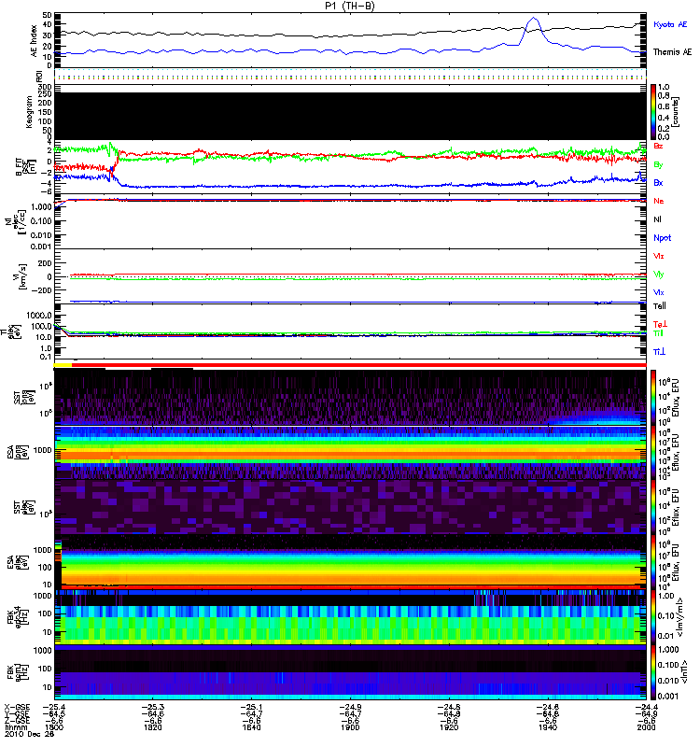Image resolution: width=700 pixels, height=747 pixels.
Task: Click the 1800 time tick label
Action: point(54,727)
